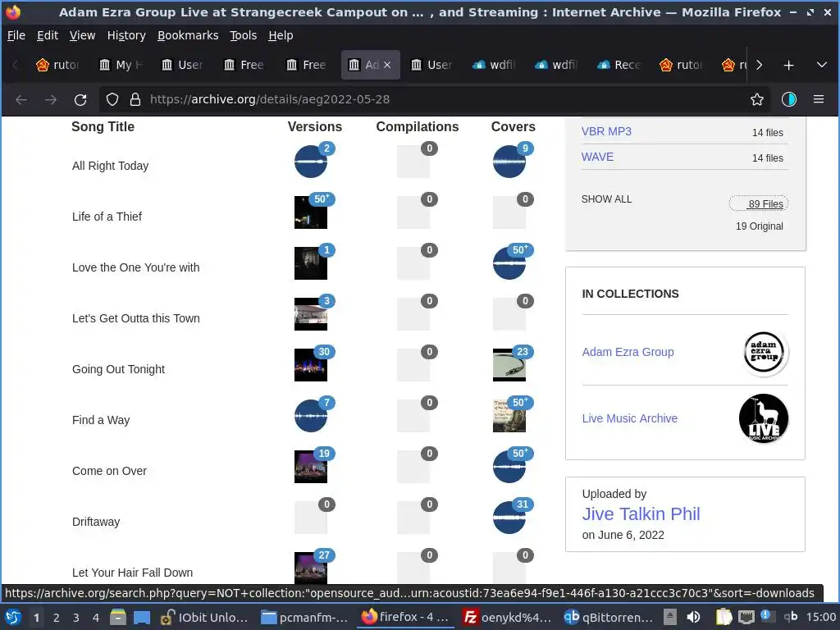Switch to workspace 2 in taskbar

[56, 618]
